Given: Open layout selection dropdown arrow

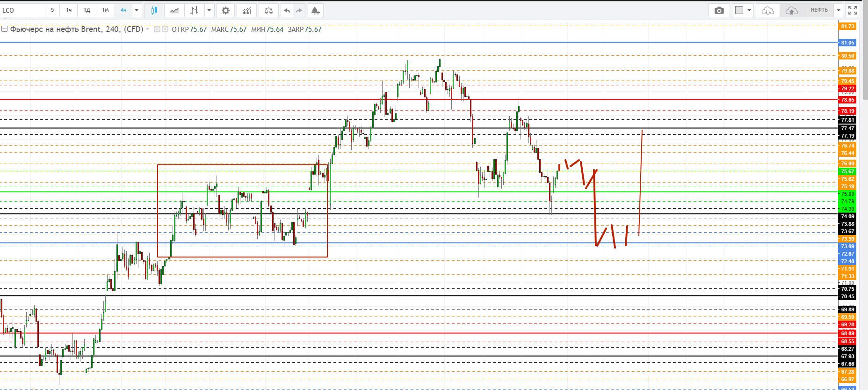Looking at the screenshot, I should tap(749, 10).
